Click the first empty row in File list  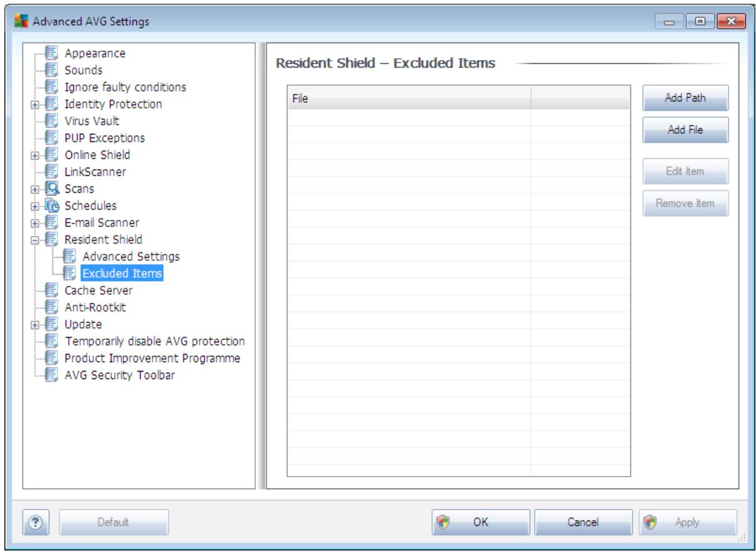(x=458, y=118)
